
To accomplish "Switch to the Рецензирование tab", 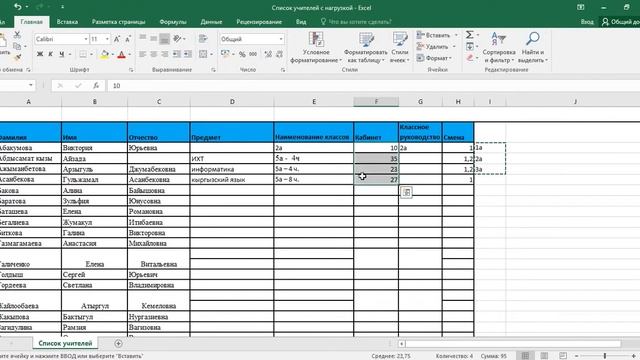I will (259, 22).
